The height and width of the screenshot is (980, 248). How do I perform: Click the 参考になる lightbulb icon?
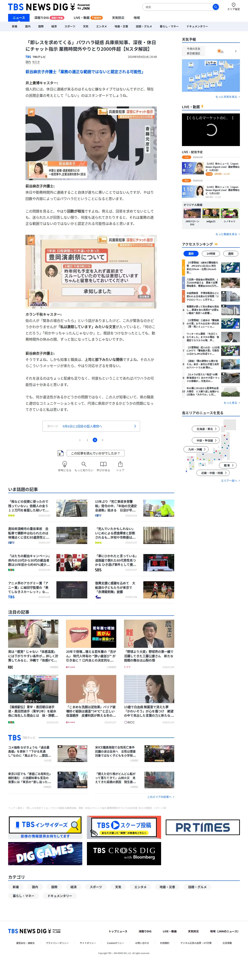pyautogui.click(x=65, y=464)
